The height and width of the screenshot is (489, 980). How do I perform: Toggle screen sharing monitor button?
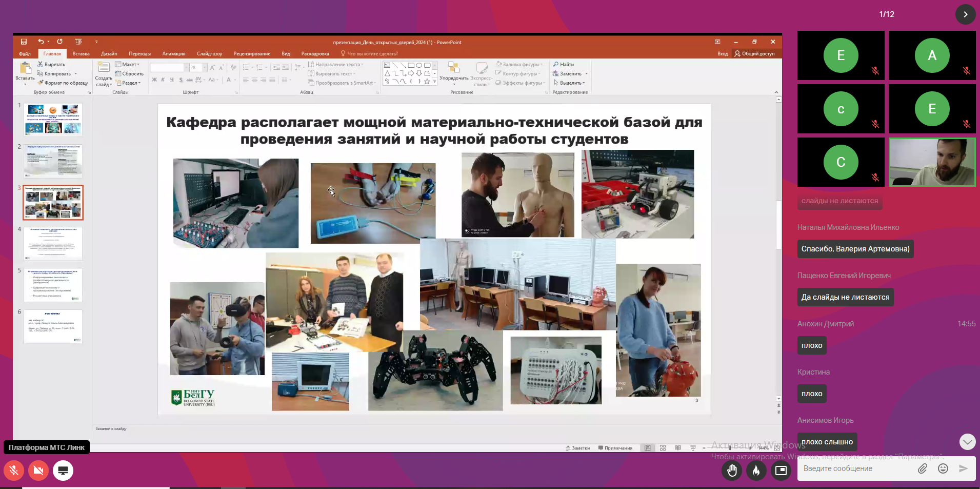tap(63, 471)
